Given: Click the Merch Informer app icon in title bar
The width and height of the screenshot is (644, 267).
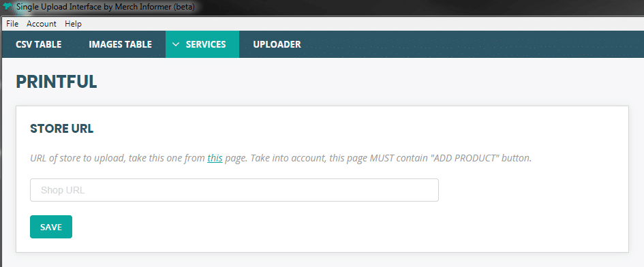Looking at the screenshot, I should pos(7,7).
